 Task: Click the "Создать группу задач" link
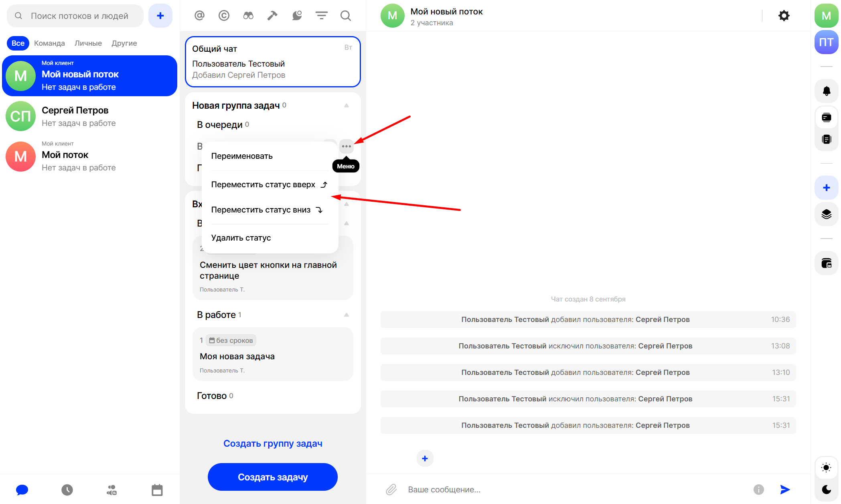(273, 443)
